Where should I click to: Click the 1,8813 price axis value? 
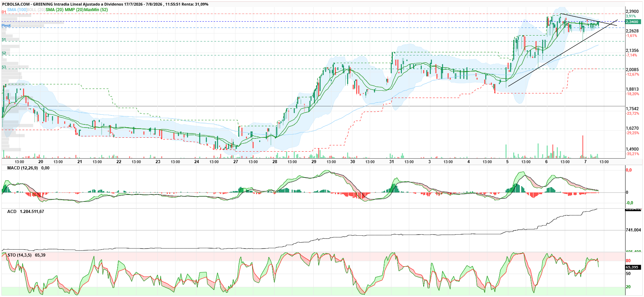632,89
